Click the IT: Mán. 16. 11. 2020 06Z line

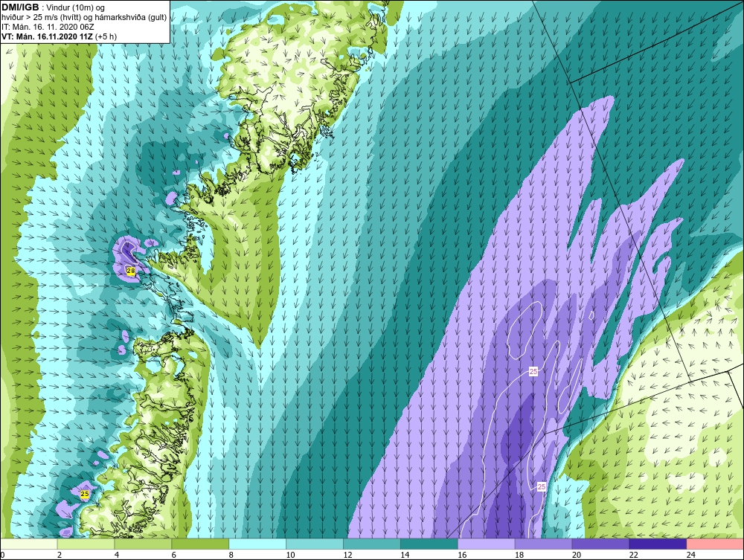48,27
